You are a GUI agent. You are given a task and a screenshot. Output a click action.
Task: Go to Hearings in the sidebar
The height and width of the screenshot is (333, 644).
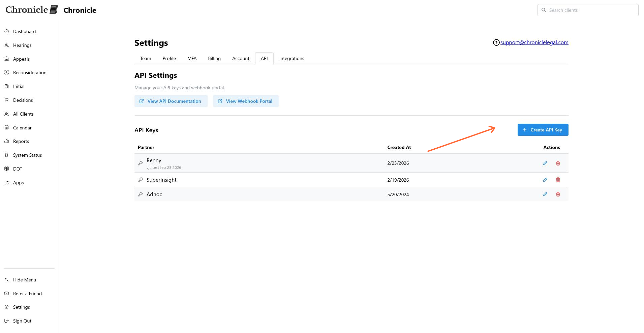(x=22, y=45)
